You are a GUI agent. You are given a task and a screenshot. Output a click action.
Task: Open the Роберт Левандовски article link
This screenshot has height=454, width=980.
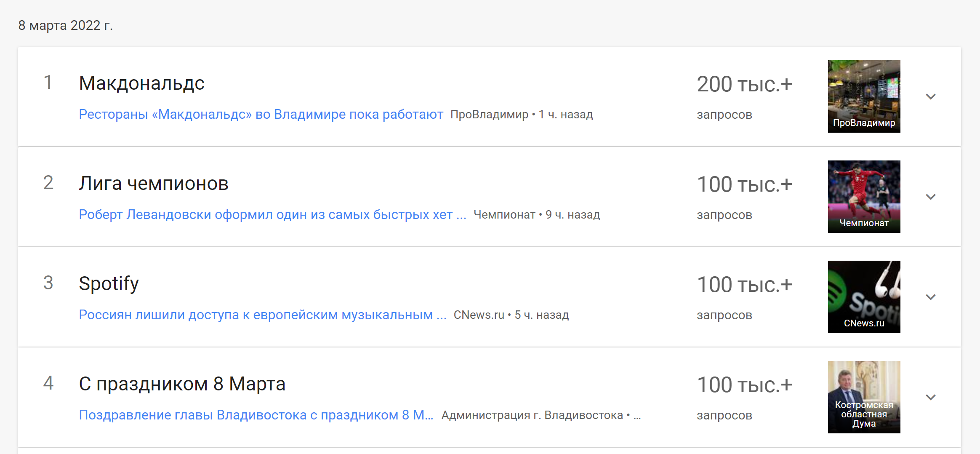(x=272, y=214)
